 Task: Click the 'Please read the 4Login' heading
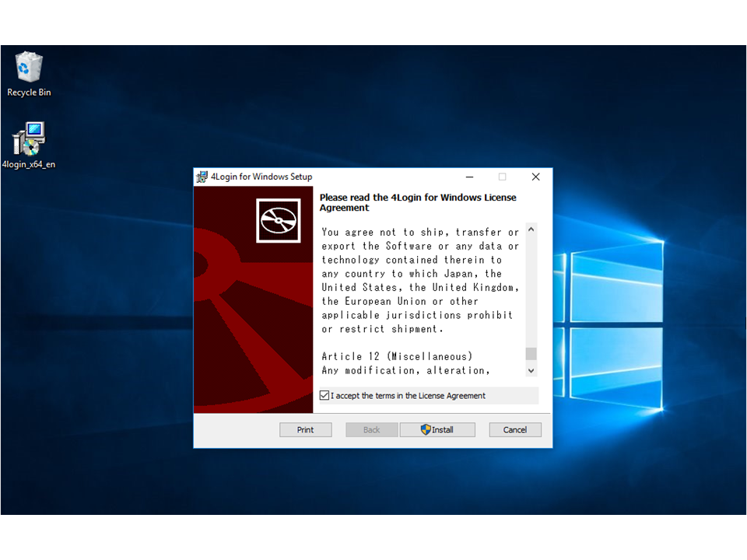(418, 202)
